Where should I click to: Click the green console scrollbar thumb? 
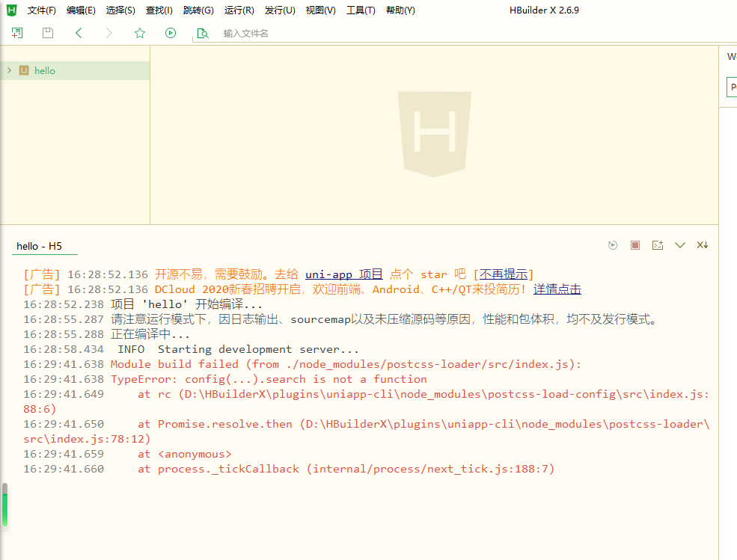4,505
